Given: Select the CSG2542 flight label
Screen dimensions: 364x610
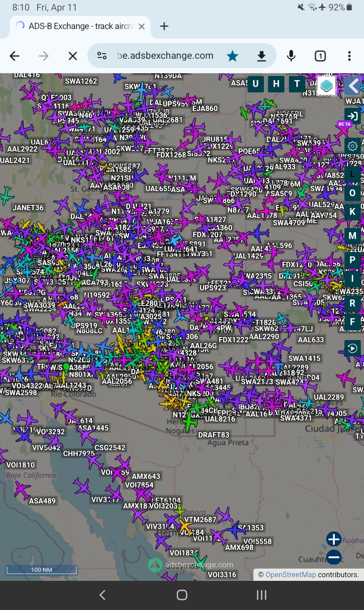Looking at the screenshot, I should pos(110,447).
